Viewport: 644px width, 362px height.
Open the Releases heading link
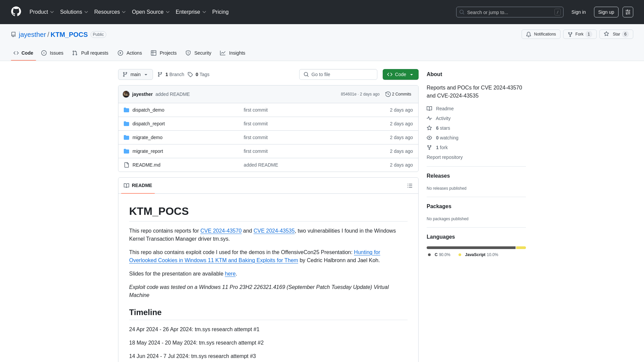[x=438, y=176]
